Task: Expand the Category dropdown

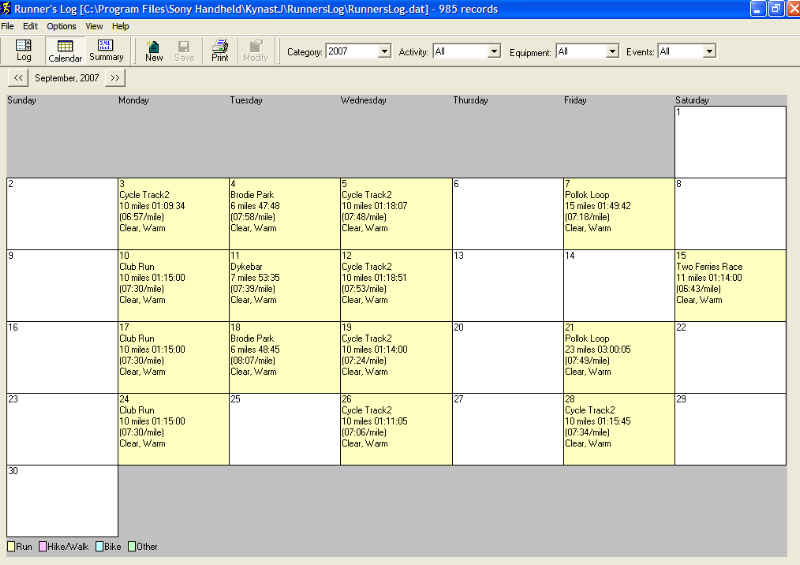Action: 385,52
